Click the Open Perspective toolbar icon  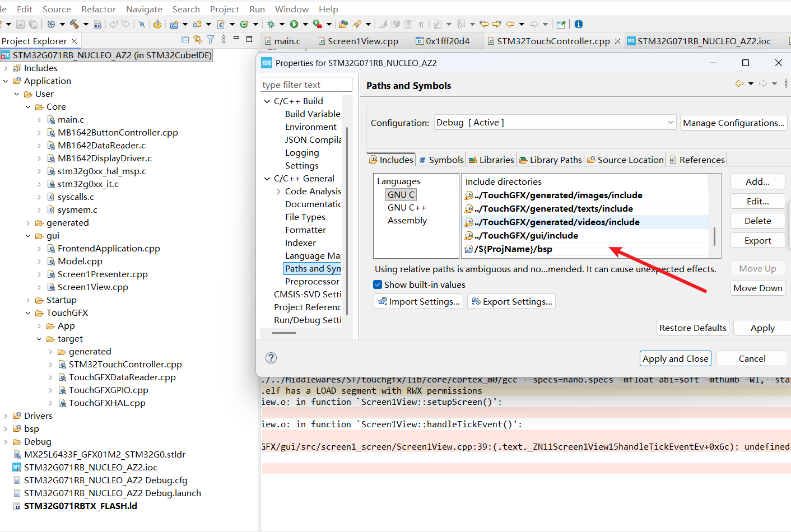(561, 24)
